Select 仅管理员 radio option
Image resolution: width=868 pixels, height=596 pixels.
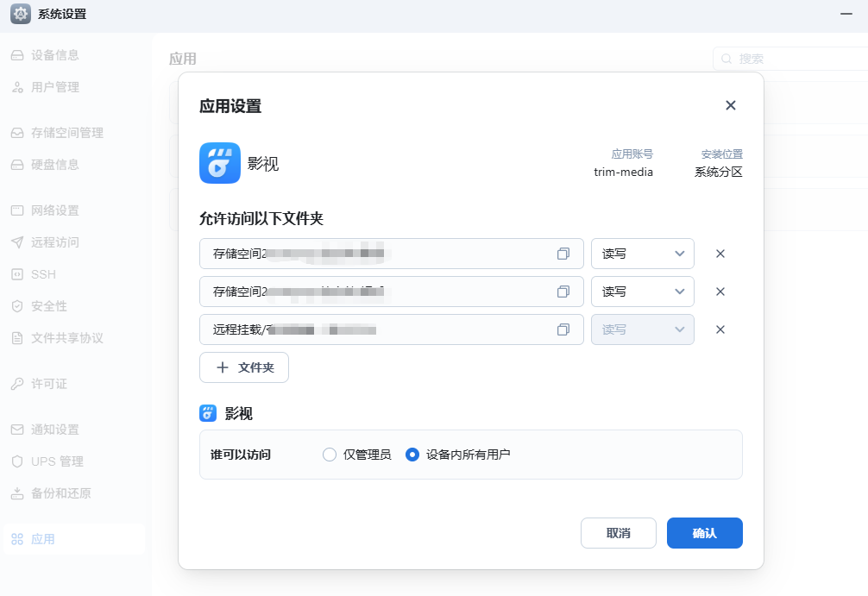(330, 455)
